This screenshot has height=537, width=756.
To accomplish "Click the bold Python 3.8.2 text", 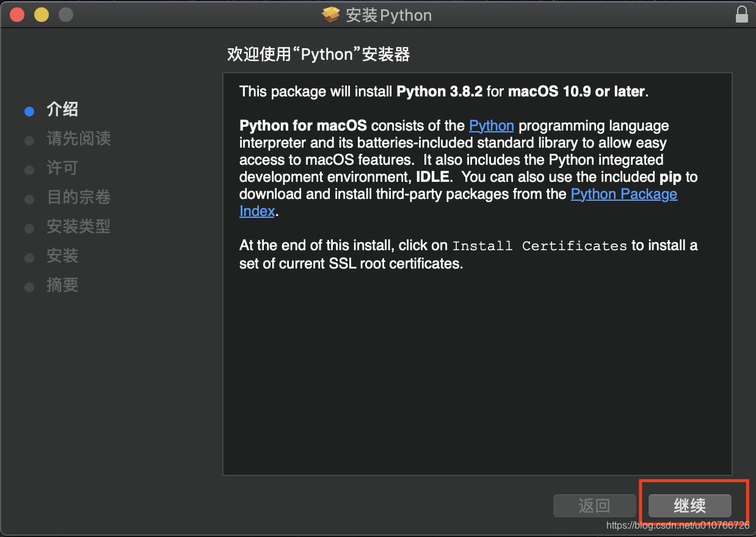I will (440, 92).
